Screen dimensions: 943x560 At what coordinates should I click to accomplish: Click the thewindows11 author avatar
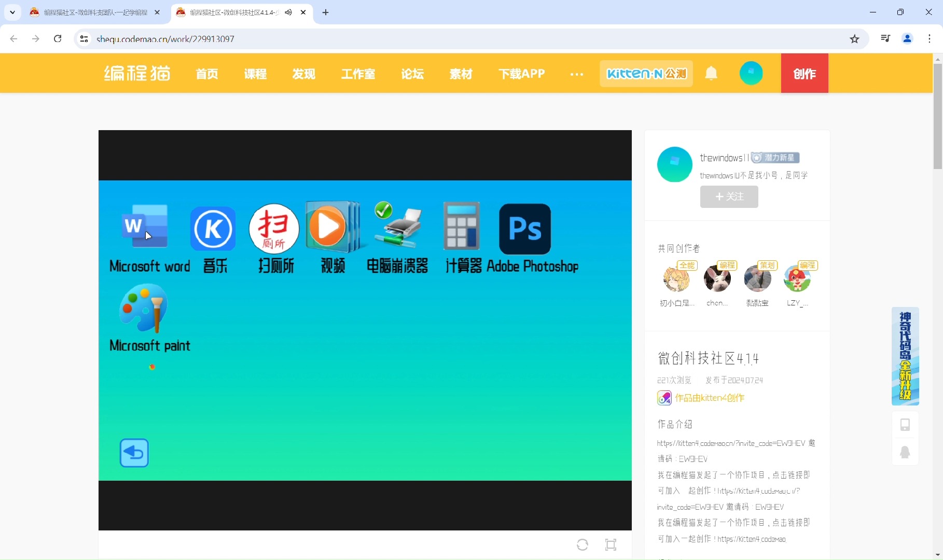pos(675,164)
